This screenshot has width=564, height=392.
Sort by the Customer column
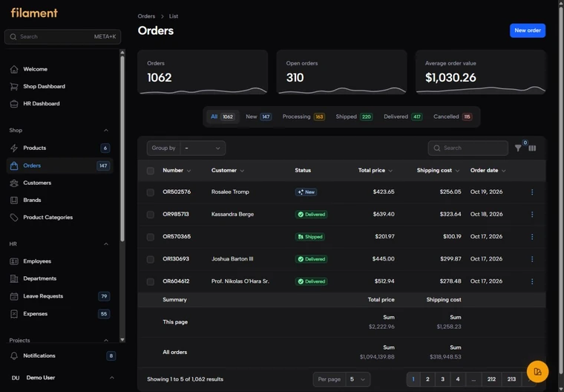228,170
